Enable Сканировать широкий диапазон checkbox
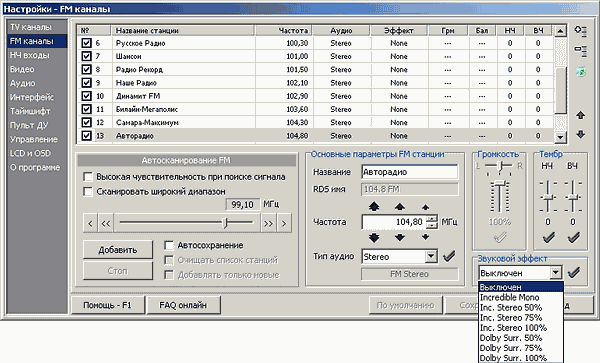600x363 pixels. pos(88,191)
